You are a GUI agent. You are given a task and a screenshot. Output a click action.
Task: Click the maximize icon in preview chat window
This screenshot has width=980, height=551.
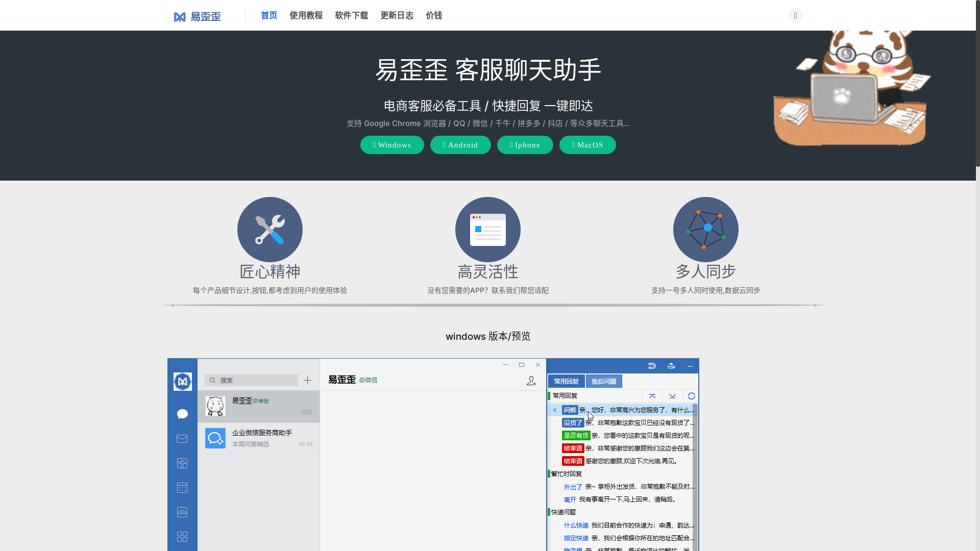point(521,365)
